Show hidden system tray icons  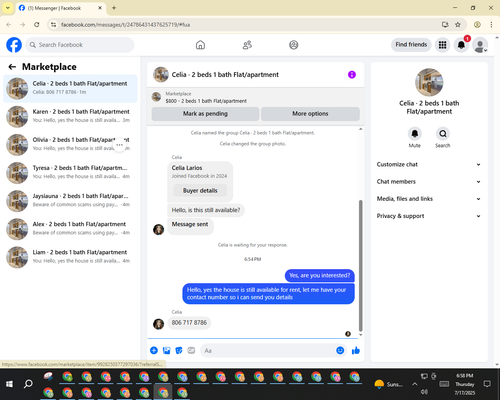[x=414, y=384]
